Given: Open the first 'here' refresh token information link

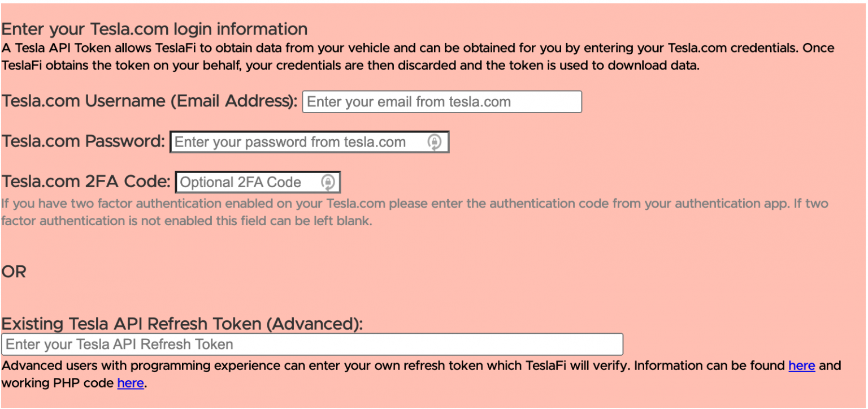Looking at the screenshot, I should [801, 365].
